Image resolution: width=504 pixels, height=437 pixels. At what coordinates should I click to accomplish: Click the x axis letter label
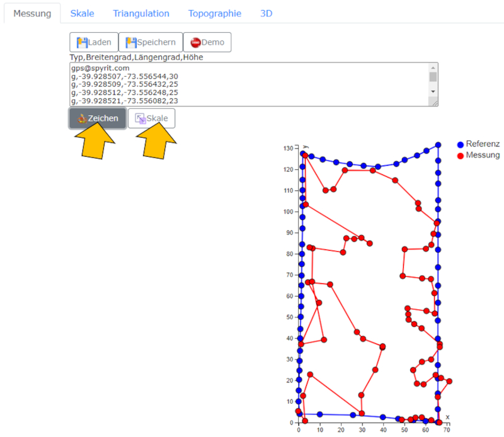(x=447, y=417)
